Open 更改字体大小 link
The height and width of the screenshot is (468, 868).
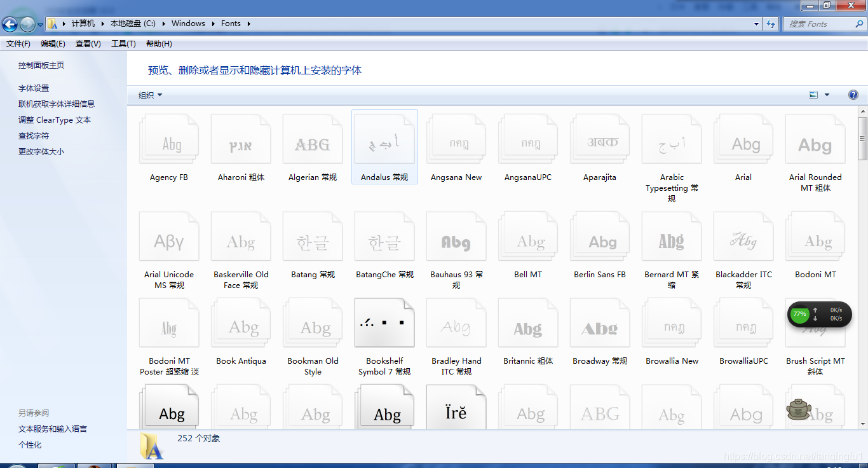click(41, 152)
